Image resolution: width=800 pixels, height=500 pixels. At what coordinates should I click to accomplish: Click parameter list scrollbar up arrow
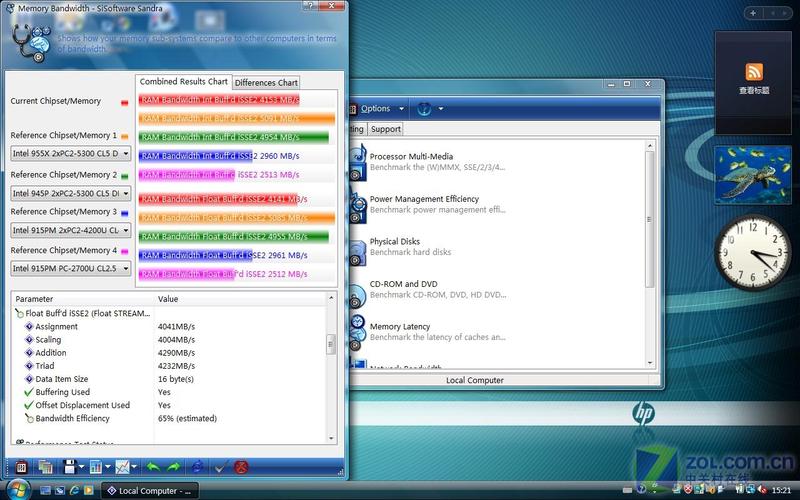[331, 297]
